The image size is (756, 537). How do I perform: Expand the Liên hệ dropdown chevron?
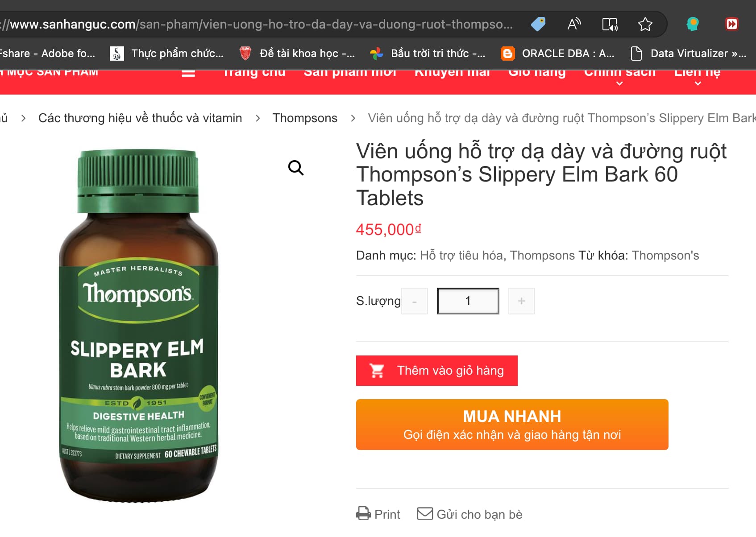[x=698, y=83]
